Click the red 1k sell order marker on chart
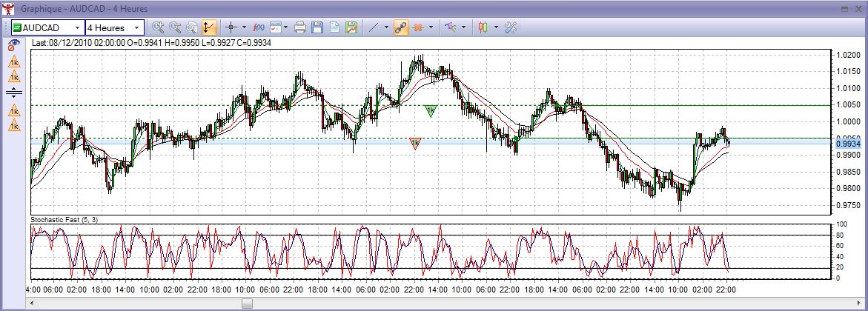Screen dimensions: 868x311 coord(416,143)
